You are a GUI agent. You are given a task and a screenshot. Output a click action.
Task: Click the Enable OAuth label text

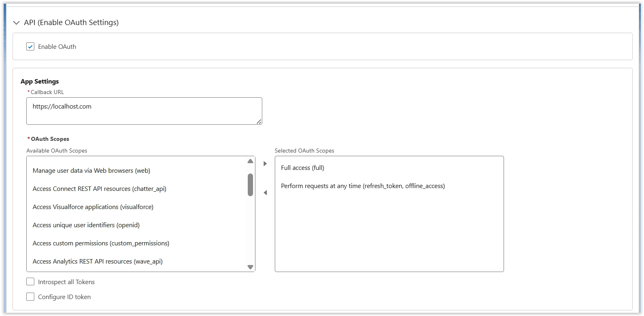coord(57,47)
